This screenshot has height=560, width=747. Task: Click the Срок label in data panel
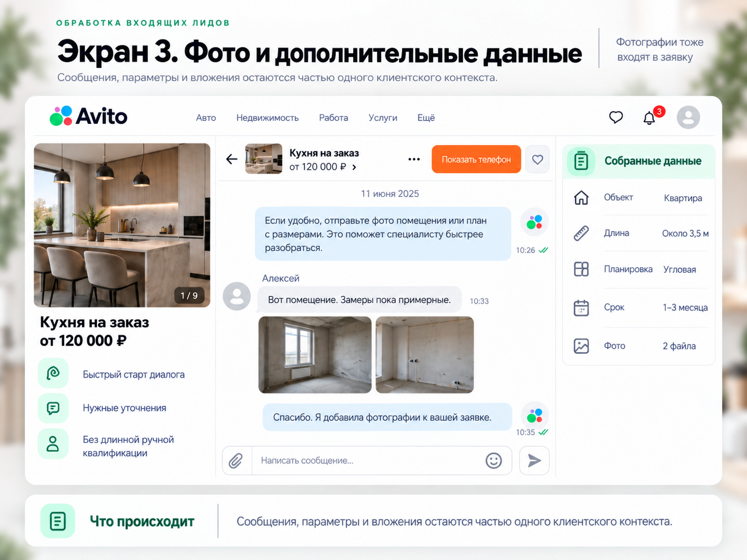[614, 307]
